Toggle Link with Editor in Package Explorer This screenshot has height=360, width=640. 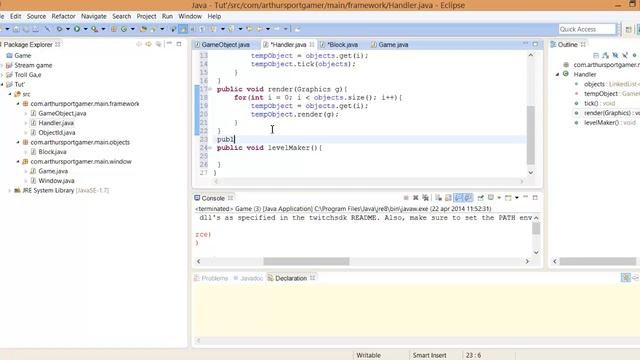point(149,44)
